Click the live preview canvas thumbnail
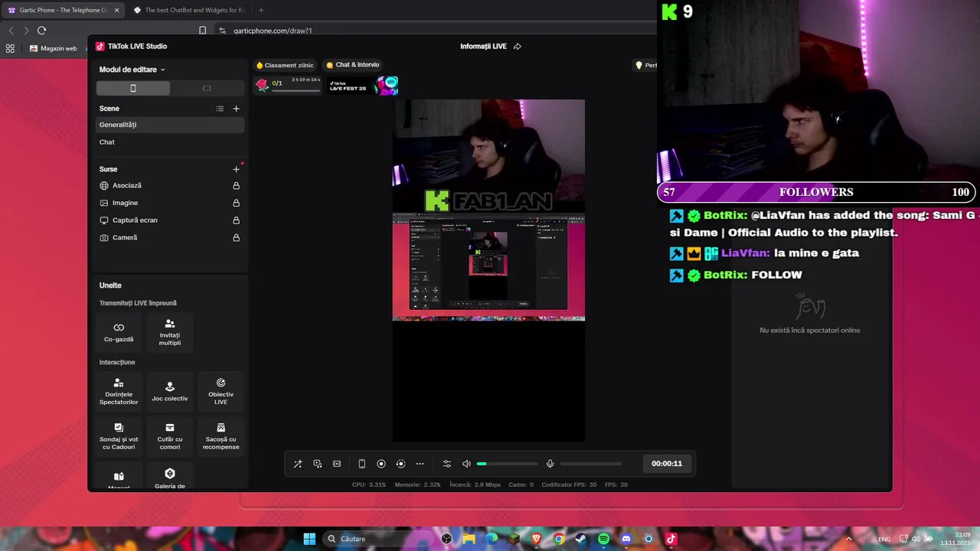Screen dimensions: 980x551 488,270
